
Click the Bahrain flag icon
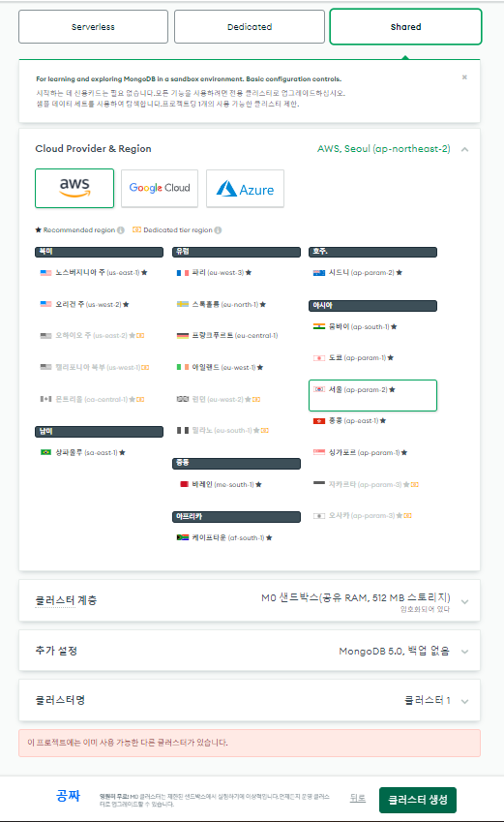(x=184, y=484)
